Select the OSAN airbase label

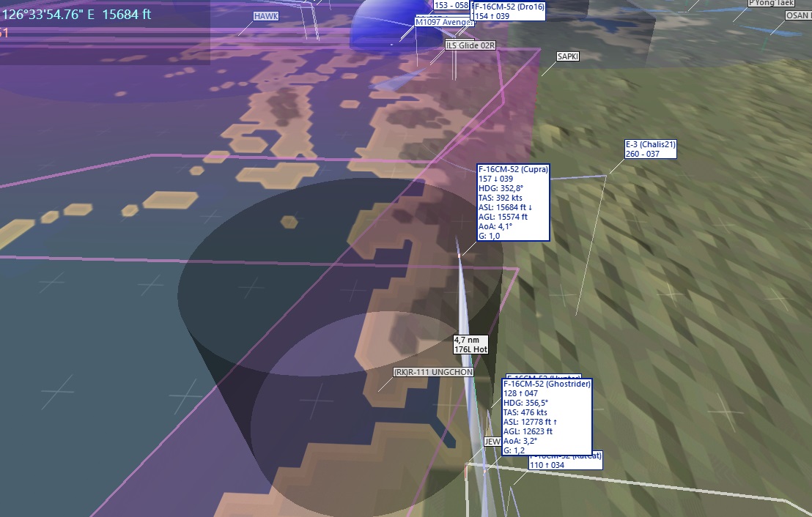coord(798,15)
